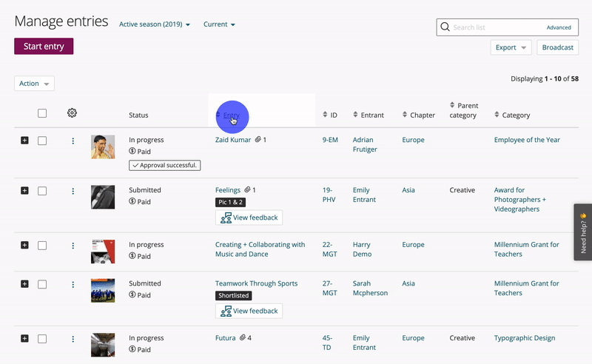This screenshot has width=592, height=364.
Task: Expand the Futura row with plus button
Action: pyautogui.click(x=24, y=339)
